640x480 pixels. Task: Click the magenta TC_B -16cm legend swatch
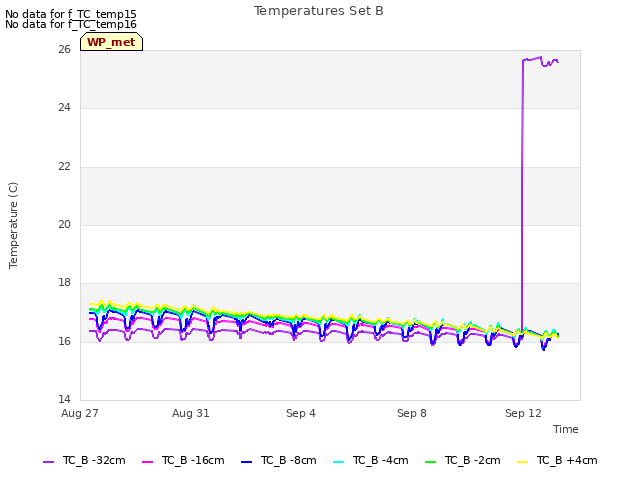pos(147,462)
